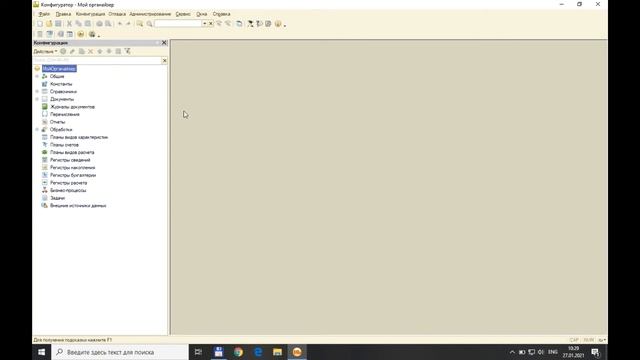Click the Paste toolbar icon
This screenshot has height=360, width=640.
coord(88,24)
